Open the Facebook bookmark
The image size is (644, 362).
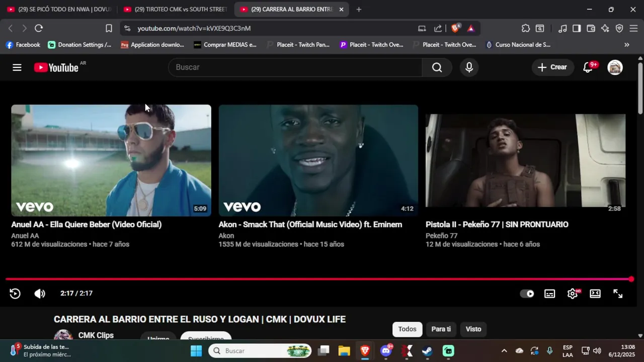[23, 45]
